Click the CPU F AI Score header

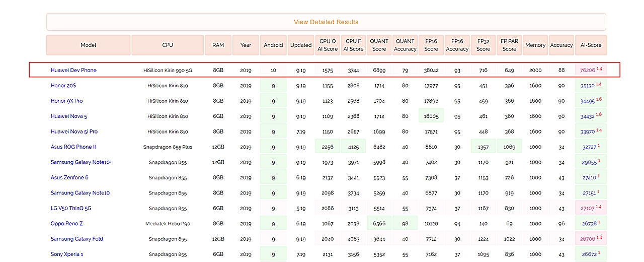point(353,45)
